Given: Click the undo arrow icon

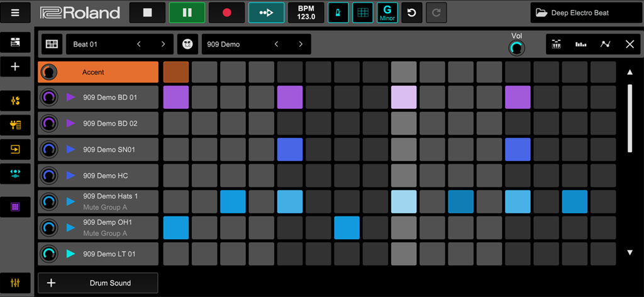Looking at the screenshot, I should click(x=411, y=13).
